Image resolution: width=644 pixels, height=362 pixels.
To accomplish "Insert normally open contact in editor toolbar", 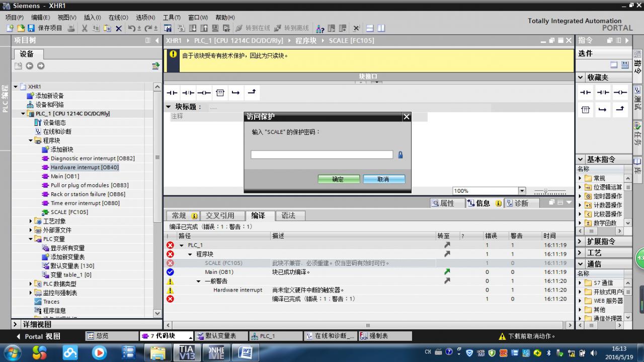I will pyautogui.click(x=173, y=93).
